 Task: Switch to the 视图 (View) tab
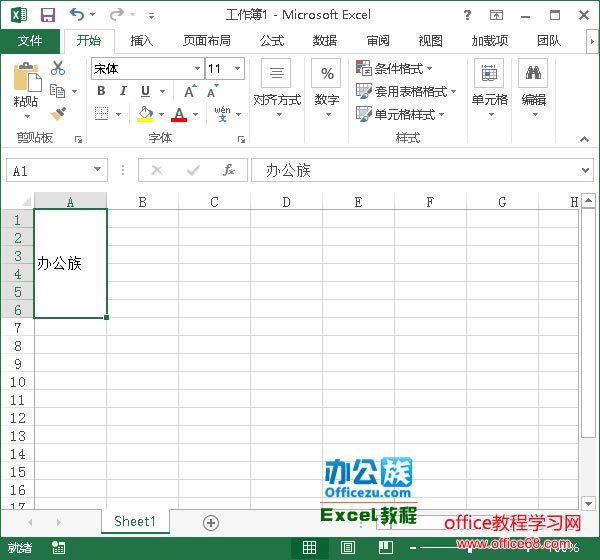point(430,41)
